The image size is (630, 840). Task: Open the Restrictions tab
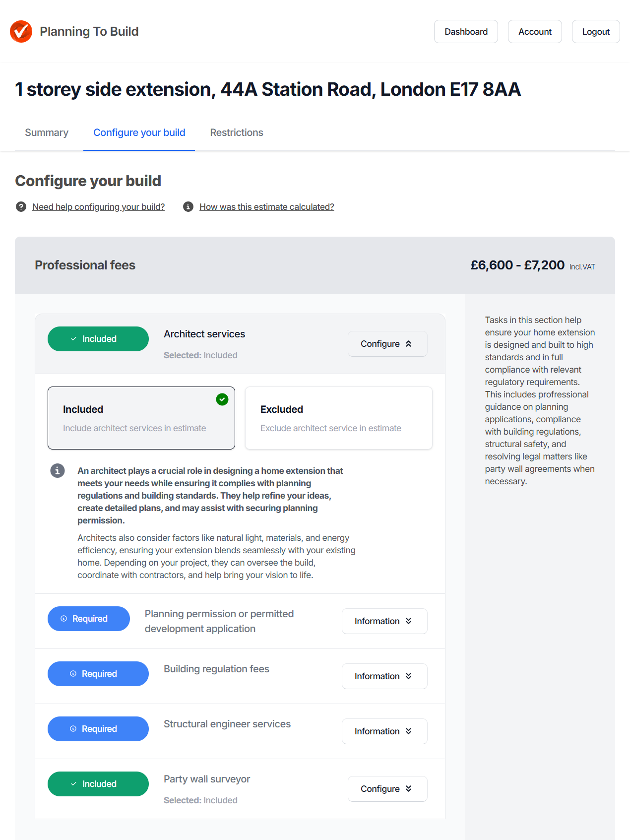[237, 132]
